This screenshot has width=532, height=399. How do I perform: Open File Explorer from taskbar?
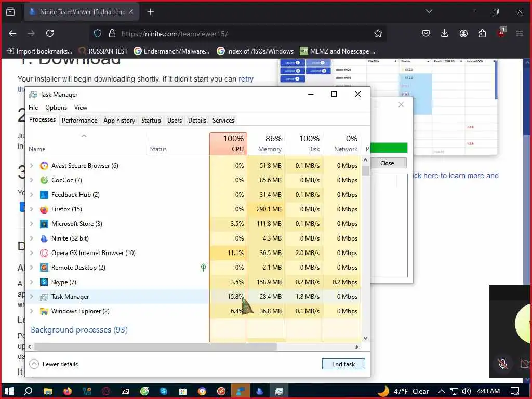pos(48,391)
